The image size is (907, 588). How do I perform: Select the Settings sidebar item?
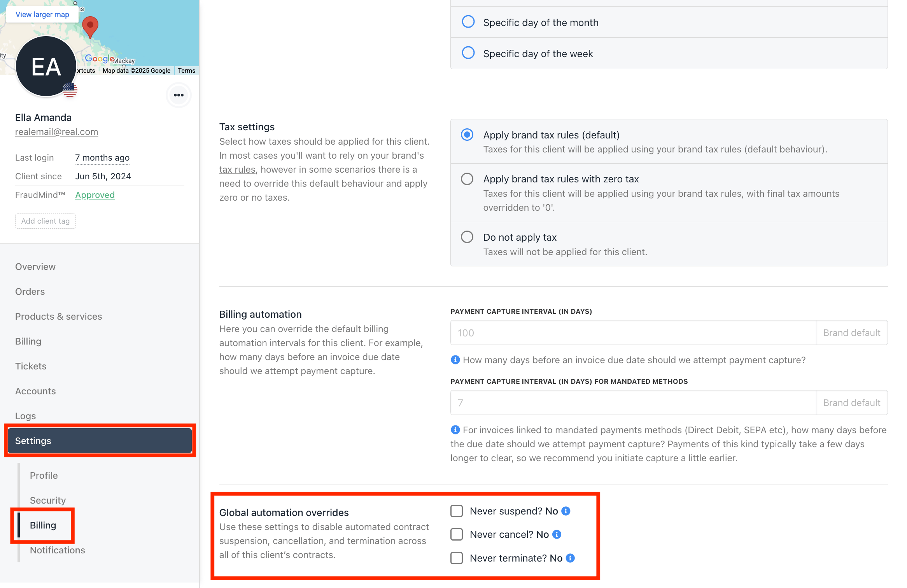click(x=100, y=441)
